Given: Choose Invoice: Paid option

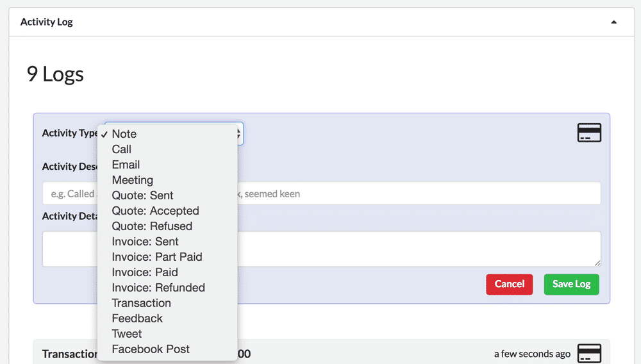Looking at the screenshot, I should [167, 272].
